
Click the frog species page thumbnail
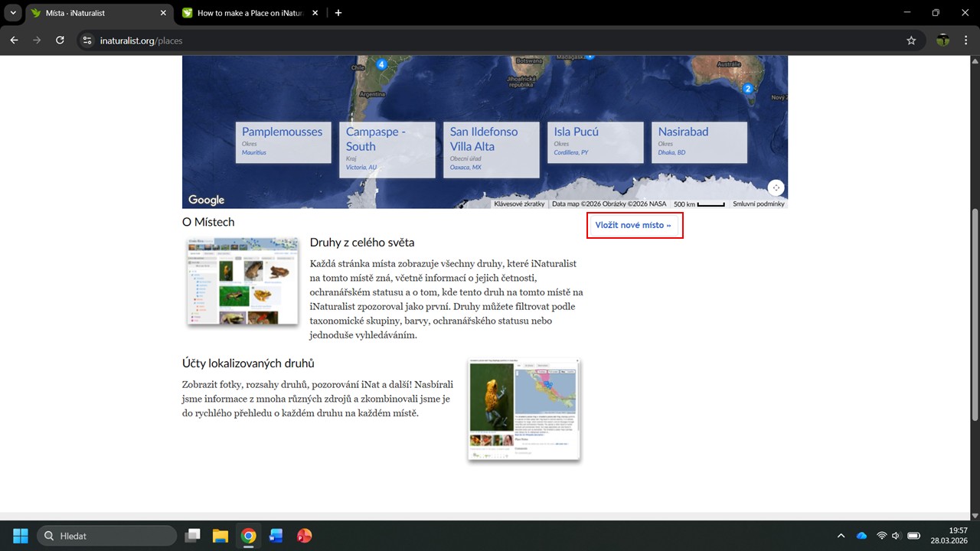[x=524, y=409]
